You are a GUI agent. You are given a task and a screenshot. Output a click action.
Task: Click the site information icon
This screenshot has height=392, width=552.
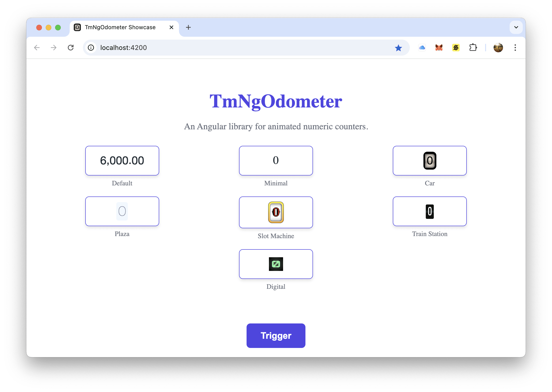point(91,48)
